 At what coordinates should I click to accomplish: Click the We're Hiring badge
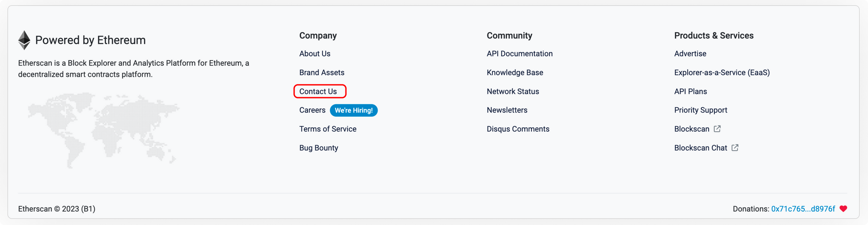353,110
